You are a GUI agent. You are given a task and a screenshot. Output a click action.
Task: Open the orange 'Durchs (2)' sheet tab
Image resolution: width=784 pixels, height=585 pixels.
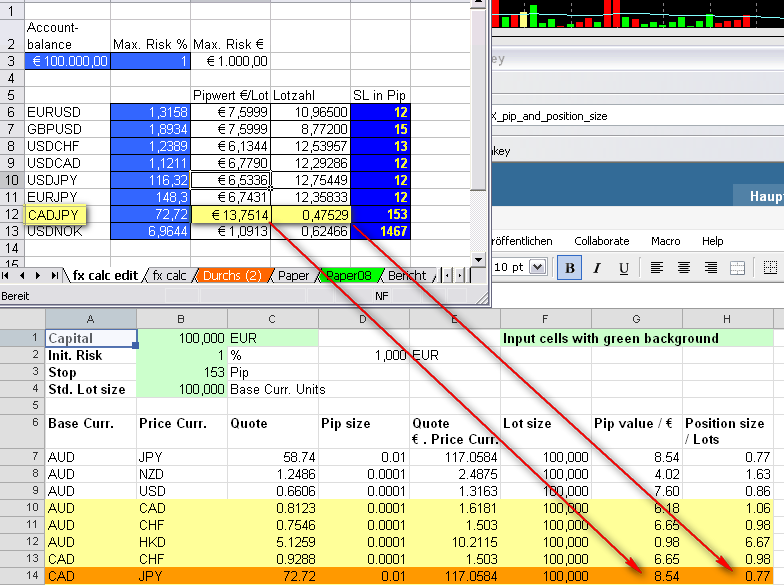click(232, 276)
